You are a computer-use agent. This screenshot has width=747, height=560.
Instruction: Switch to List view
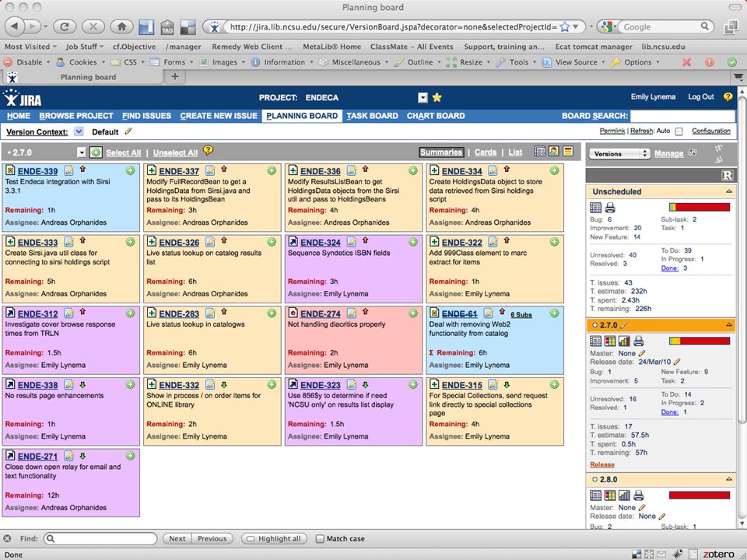515,152
